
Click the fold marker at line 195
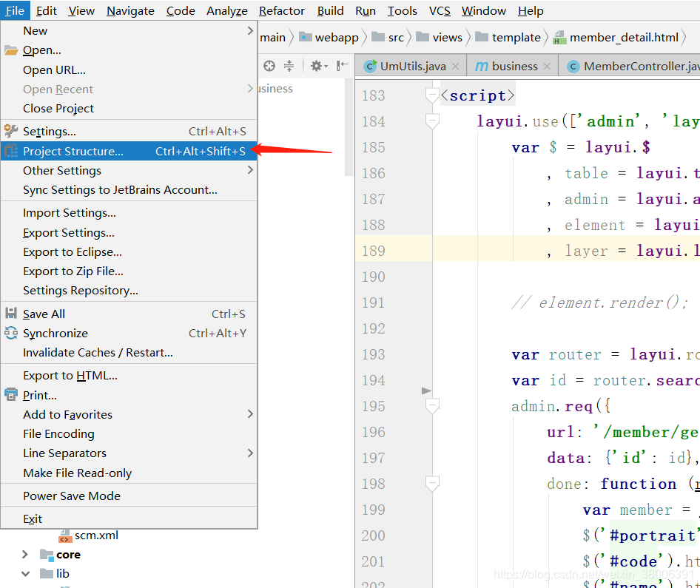tap(432, 406)
